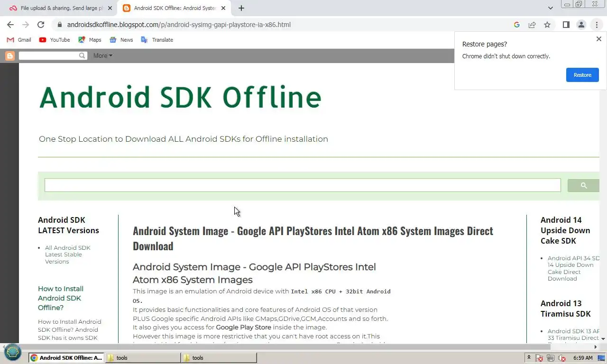Image resolution: width=607 pixels, height=364 pixels.
Task: Click the address bar URL
Action: [x=179, y=25]
